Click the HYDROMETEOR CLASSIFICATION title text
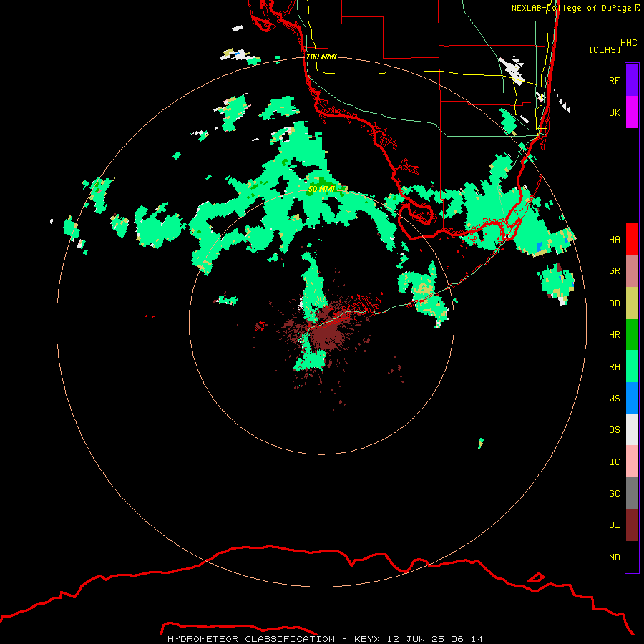Screen dimensions: 644x644 [251, 639]
